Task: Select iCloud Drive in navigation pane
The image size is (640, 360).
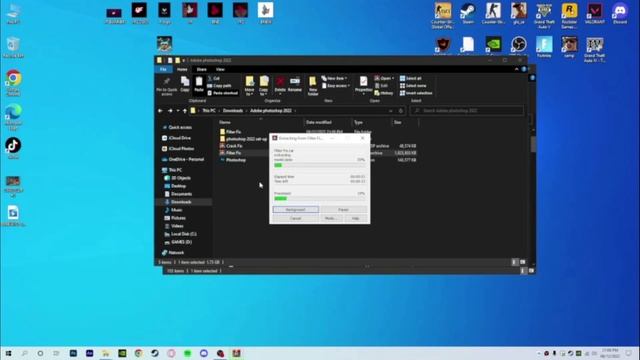Action: [x=177, y=138]
